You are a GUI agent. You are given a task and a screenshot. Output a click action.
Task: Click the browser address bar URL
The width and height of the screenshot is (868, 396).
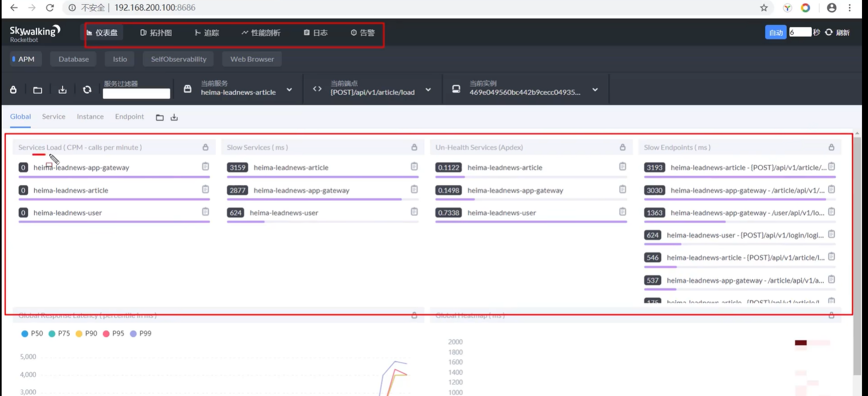pos(154,8)
